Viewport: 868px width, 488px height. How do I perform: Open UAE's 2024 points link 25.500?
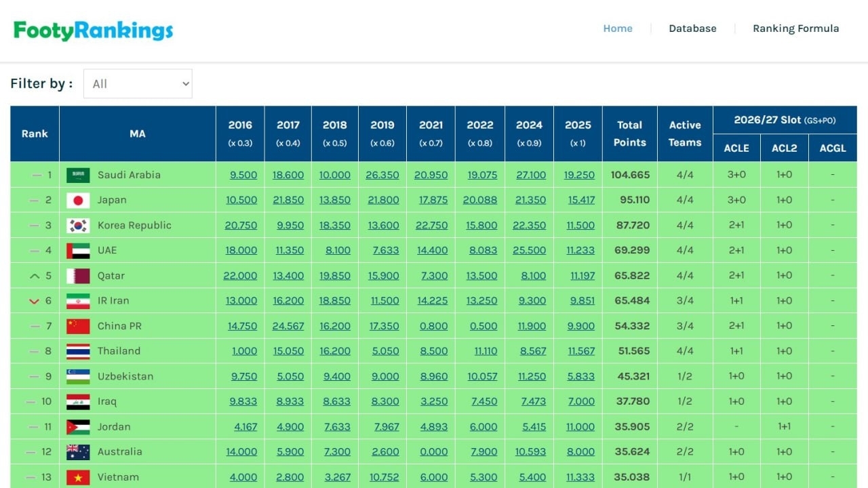[x=529, y=250]
